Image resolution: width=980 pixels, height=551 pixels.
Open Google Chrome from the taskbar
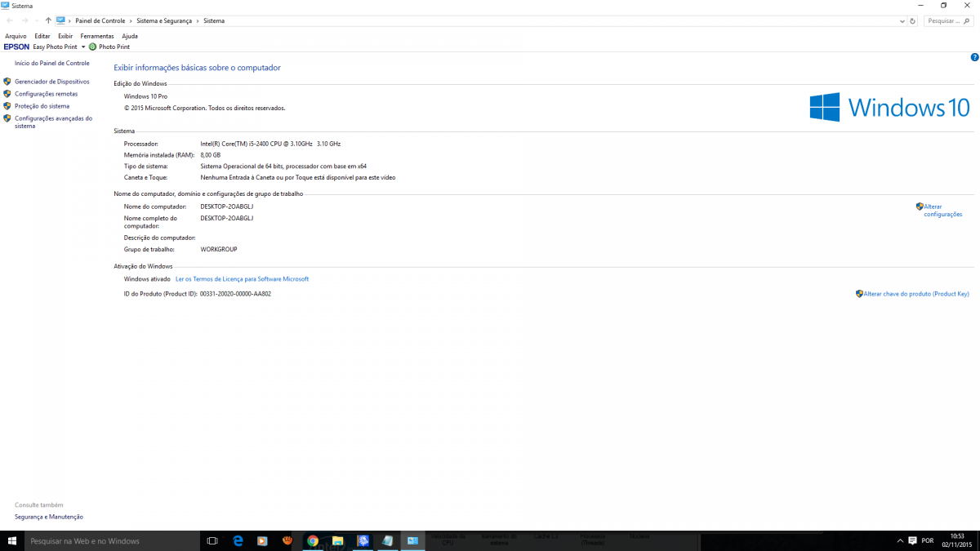[x=313, y=540]
